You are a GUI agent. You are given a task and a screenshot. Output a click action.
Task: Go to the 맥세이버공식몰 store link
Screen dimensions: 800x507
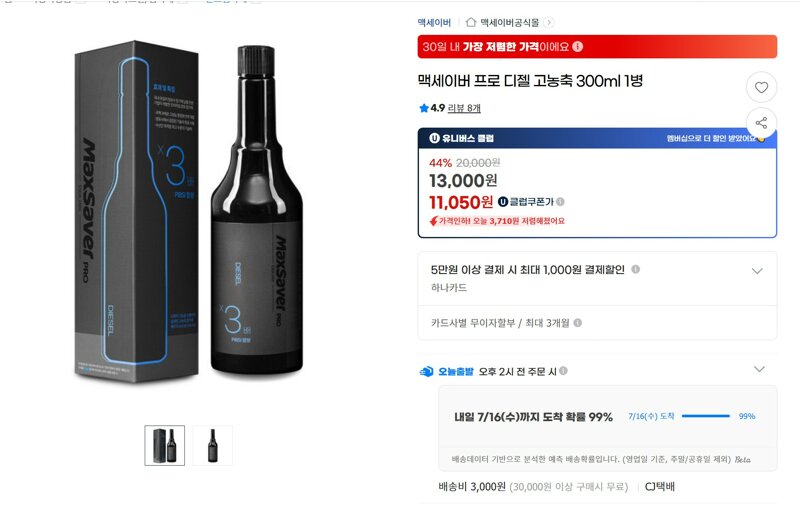[510, 22]
